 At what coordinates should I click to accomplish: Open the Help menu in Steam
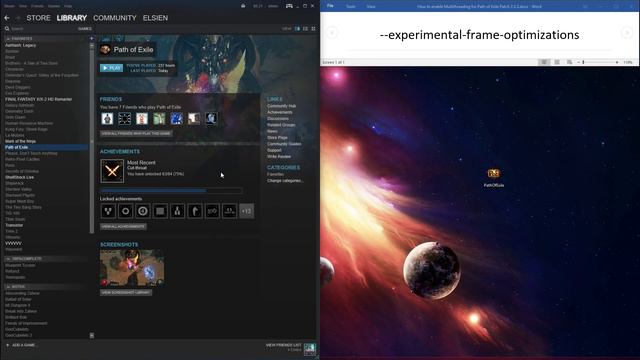(68, 6)
